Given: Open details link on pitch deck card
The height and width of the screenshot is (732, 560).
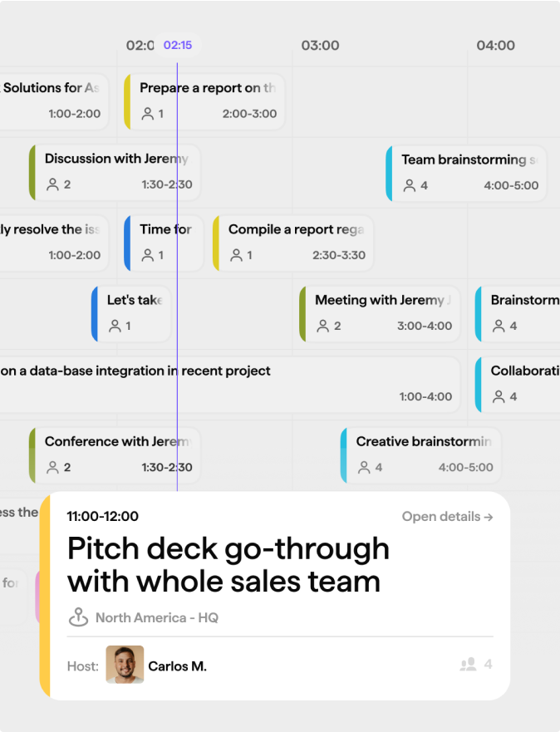Looking at the screenshot, I should coord(447,517).
